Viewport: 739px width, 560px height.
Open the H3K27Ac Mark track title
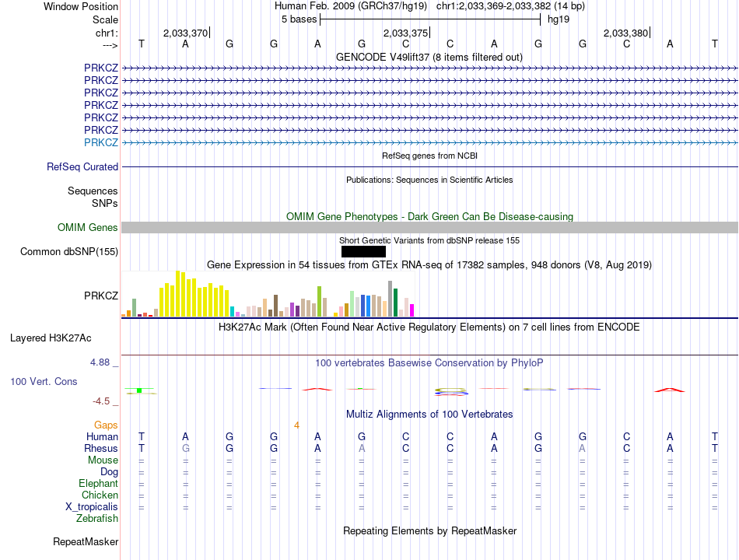coord(429,327)
